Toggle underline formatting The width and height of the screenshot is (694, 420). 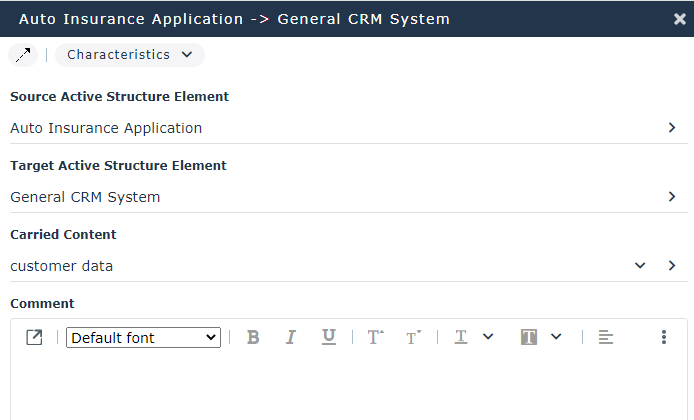click(329, 338)
